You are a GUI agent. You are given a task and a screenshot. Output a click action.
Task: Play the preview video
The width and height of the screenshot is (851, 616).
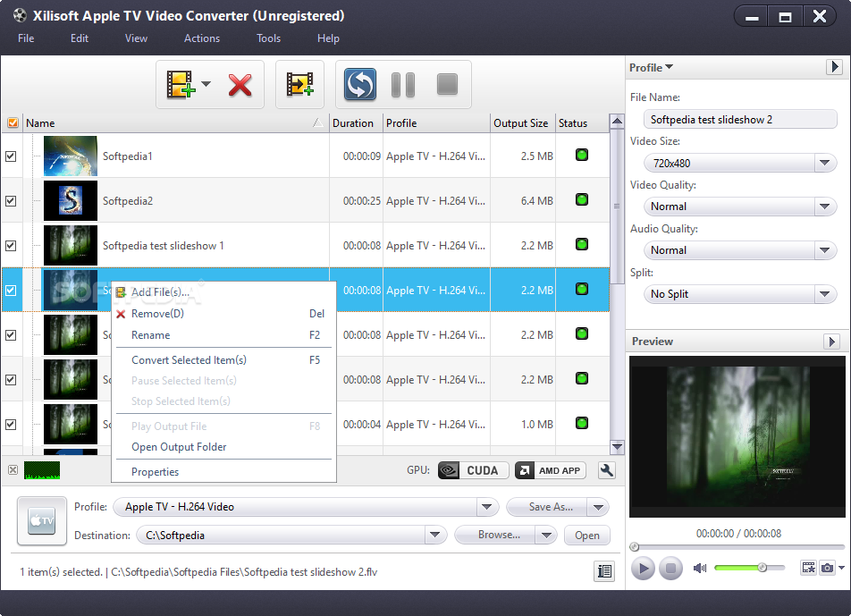point(643,569)
